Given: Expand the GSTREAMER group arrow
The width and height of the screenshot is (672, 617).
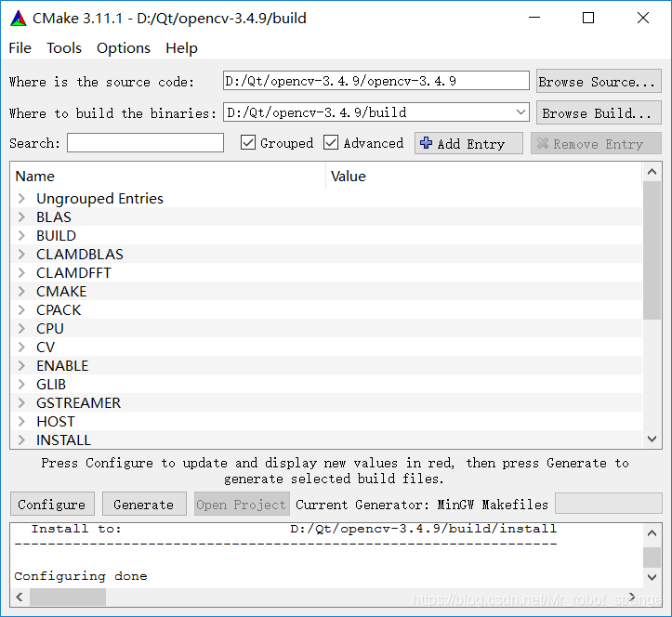Looking at the screenshot, I should 21,402.
